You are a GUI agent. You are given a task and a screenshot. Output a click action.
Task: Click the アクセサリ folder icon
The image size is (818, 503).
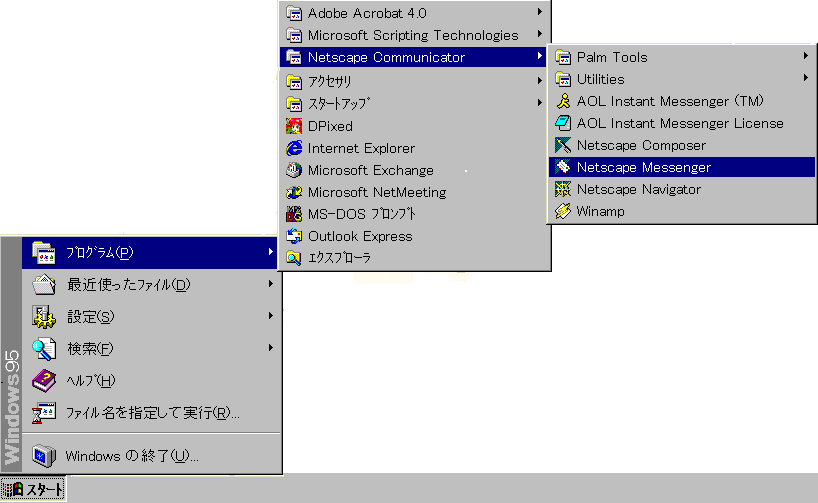pos(294,82)
